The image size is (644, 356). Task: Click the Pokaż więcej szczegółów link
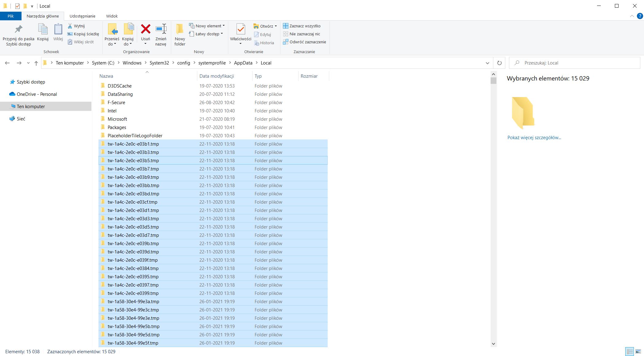coord(534,137)
